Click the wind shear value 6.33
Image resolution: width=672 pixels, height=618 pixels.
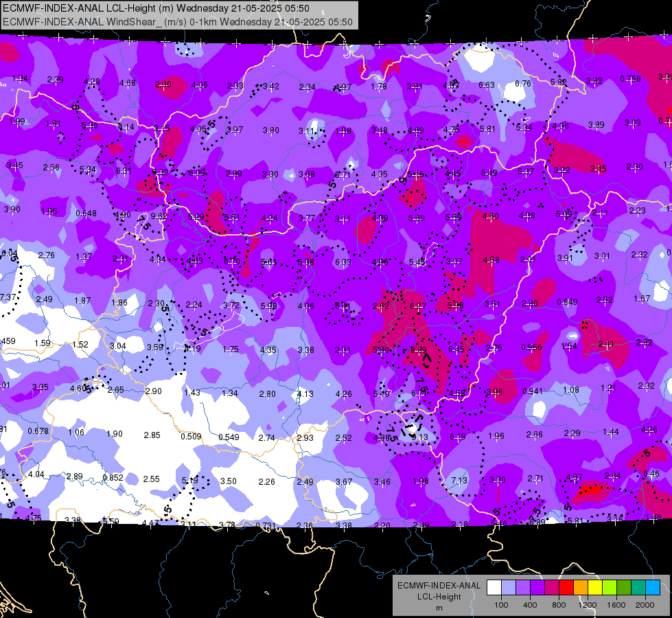click(x=343, y=262)
